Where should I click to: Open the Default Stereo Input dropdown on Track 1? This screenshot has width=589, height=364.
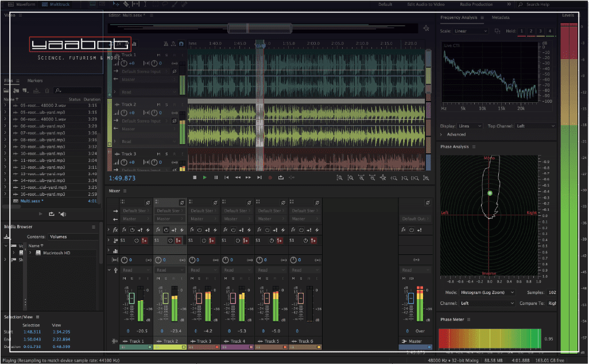point(141,71)
